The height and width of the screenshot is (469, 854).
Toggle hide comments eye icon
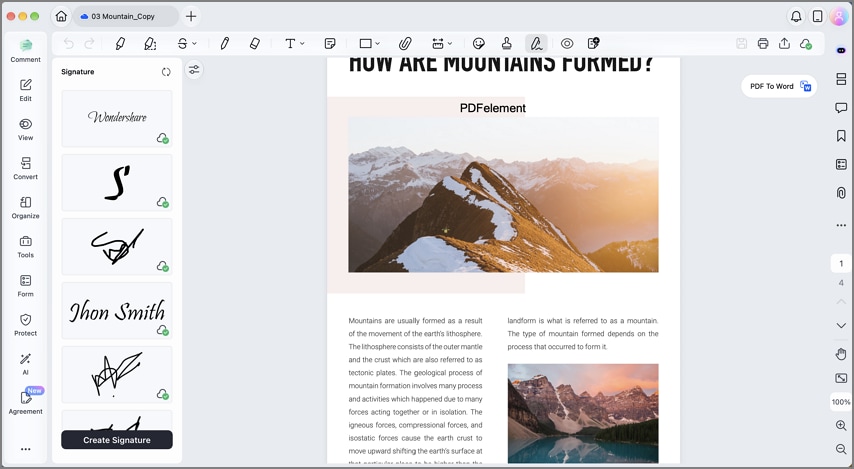(567, 44)
